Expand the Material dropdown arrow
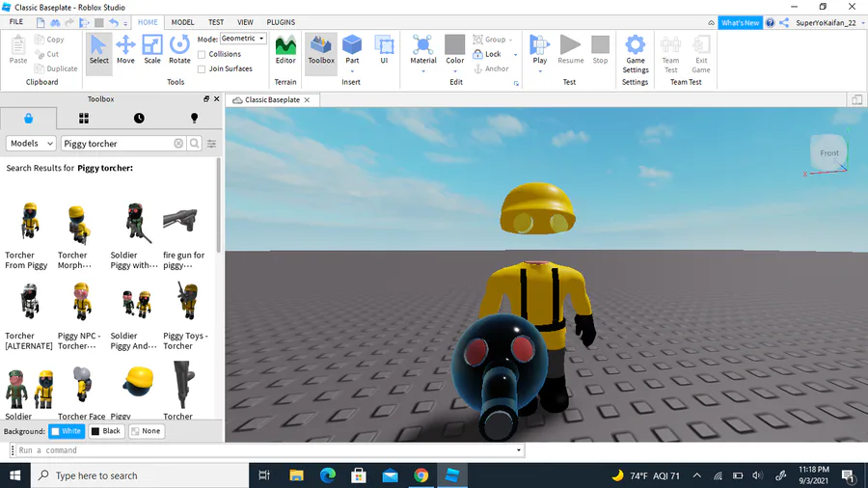 click(x=423, y=71)
